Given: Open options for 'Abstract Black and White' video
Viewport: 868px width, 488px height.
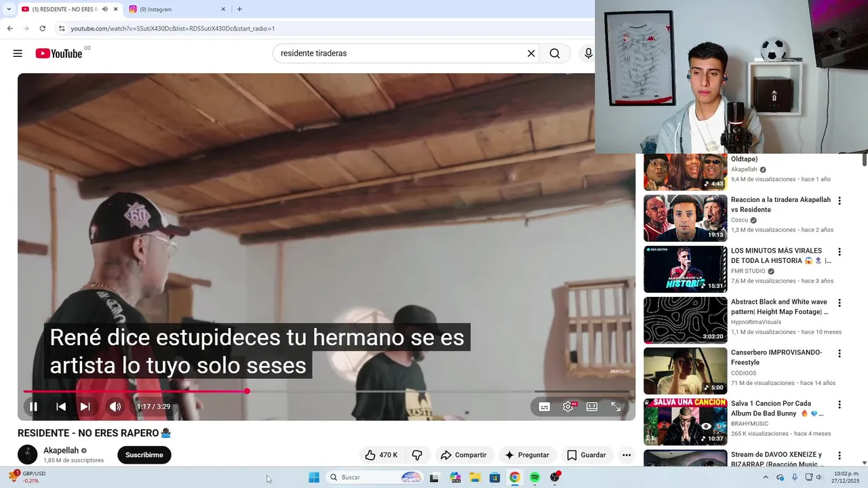Looking at the screenshot, I should (x=840, y=302).
